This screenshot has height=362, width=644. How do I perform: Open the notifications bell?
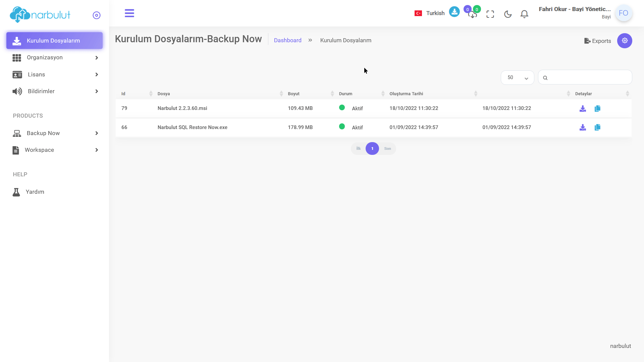524,14
